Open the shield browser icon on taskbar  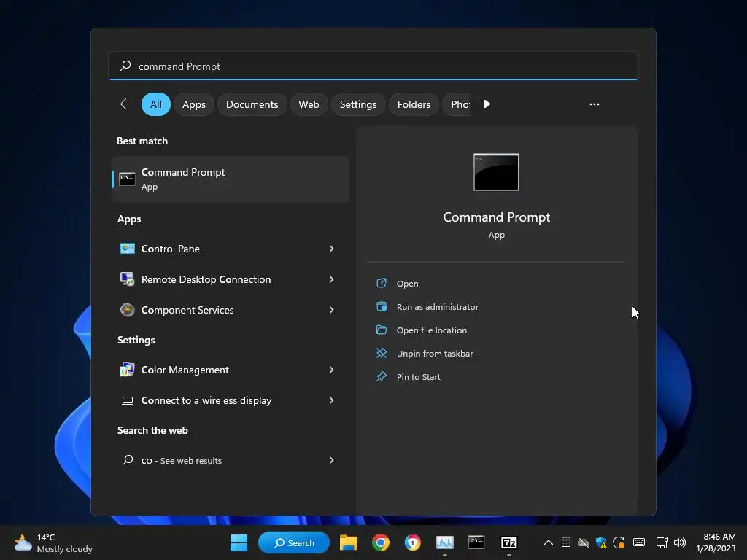[x=413, y=542]
